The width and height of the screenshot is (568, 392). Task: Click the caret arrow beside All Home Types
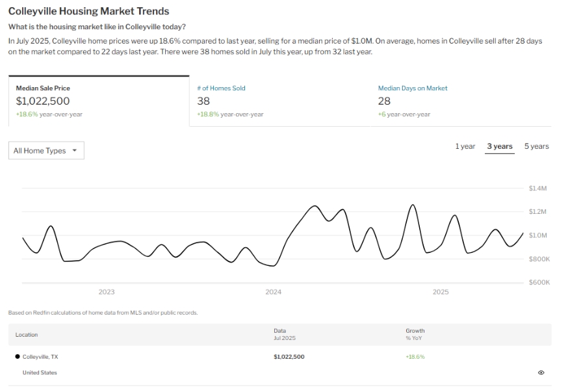75,150
